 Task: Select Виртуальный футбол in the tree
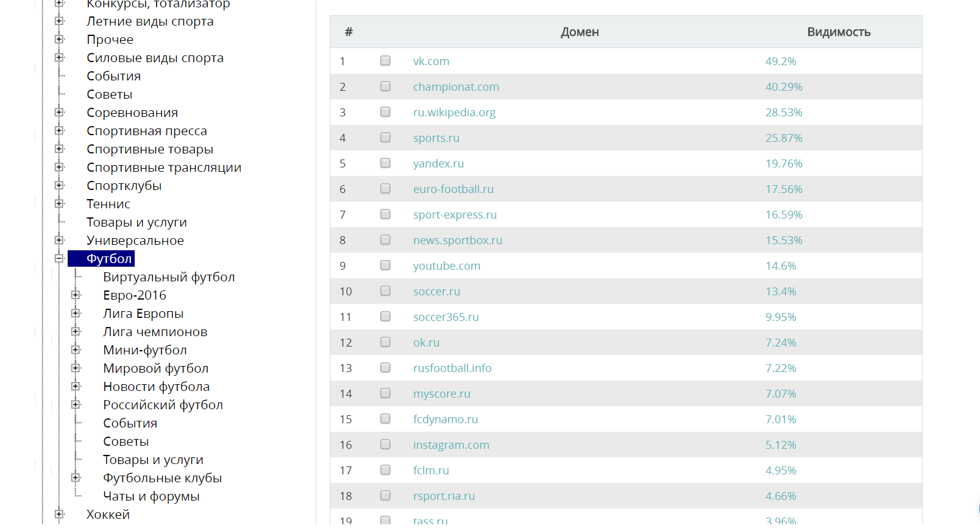[169, 277]
